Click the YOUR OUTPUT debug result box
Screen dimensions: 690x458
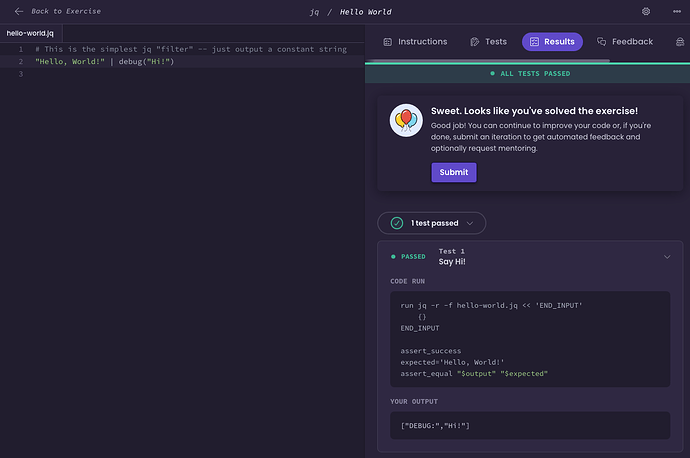[530, 425]
